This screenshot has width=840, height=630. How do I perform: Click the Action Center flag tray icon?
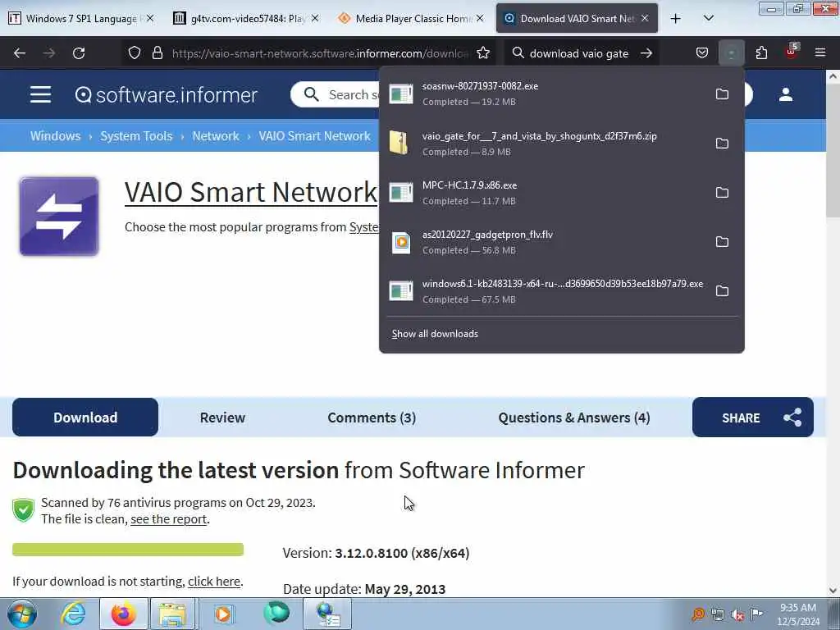pos(756,614)
